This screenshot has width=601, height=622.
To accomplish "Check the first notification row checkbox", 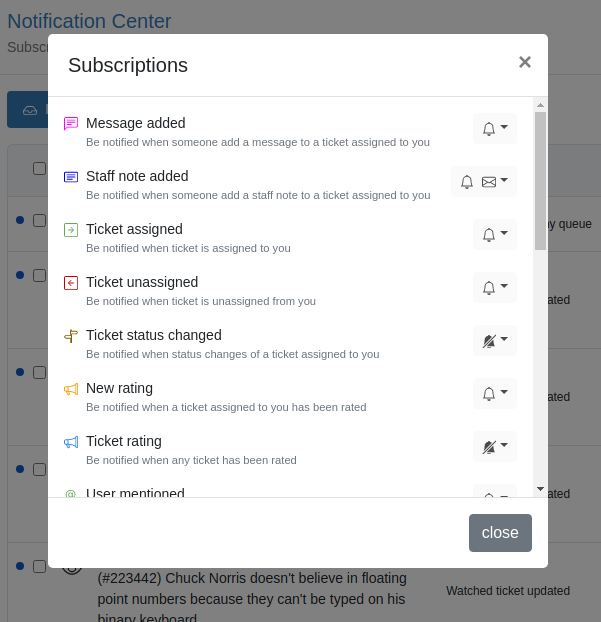I will click(x=39, y=220).
